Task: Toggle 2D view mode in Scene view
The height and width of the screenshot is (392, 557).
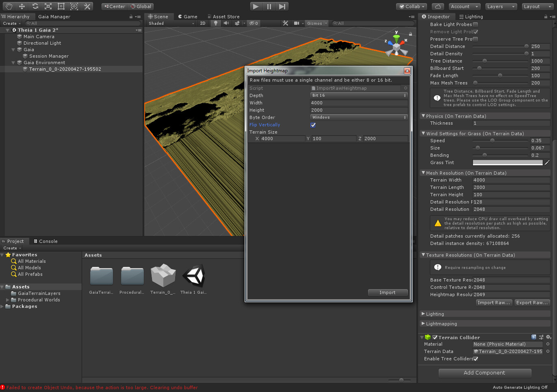Action: 203,23
